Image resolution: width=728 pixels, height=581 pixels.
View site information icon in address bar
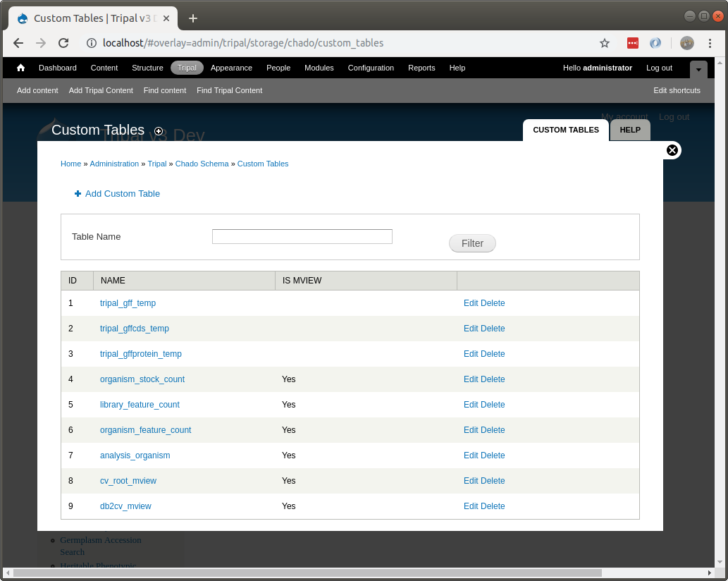pos(92,43)
